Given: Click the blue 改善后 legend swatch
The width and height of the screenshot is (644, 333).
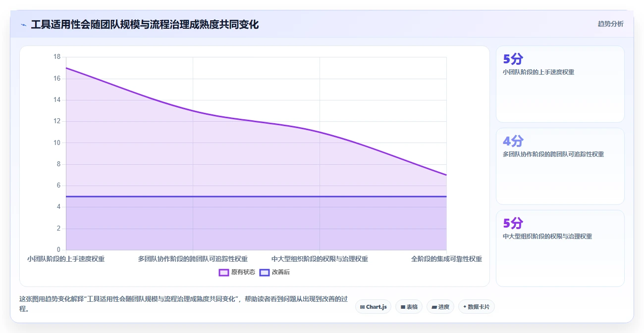Looking at the screenshot, I should click(265, 272).
